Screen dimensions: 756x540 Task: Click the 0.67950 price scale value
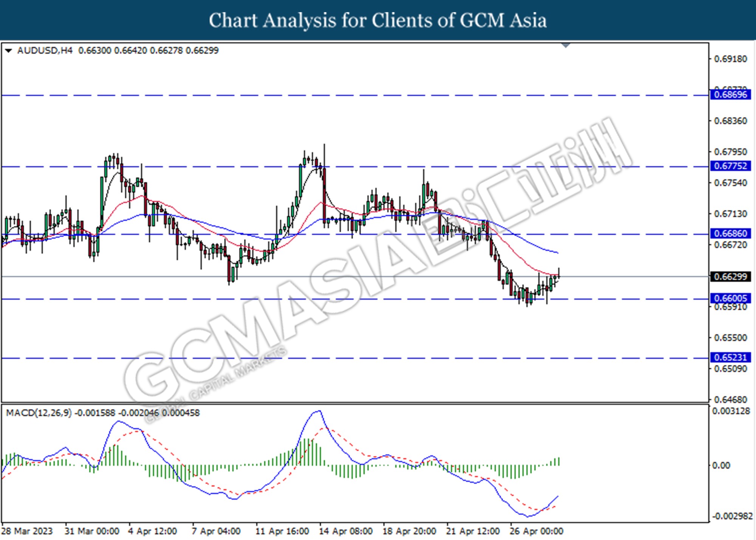tap(730, 152)
